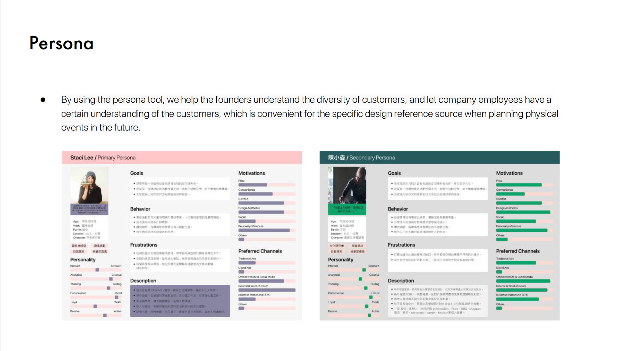
Task: Click the purple Description box on Staci Lee
Action: point(180,301)
